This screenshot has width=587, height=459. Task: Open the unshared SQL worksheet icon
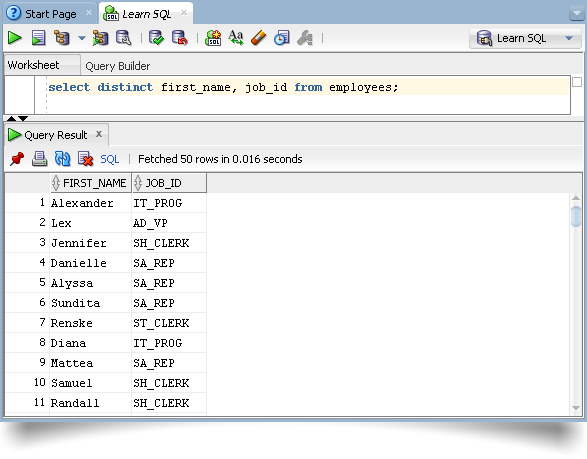click(x=213, y=38)
